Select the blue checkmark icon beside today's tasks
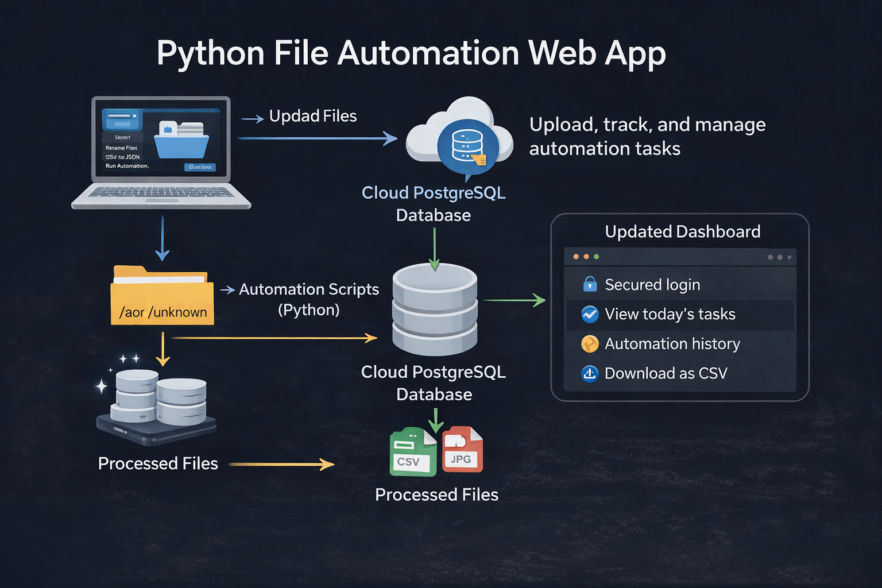882x588 pixels. pos(589,314)
